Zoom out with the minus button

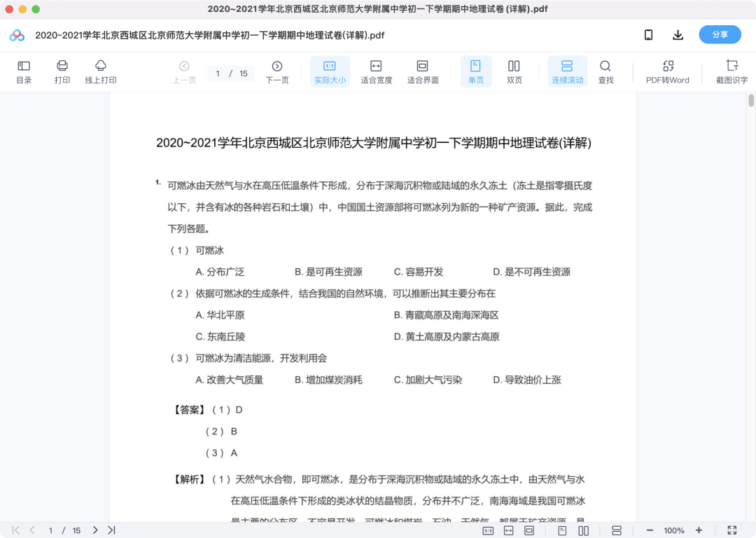point(650,530)
